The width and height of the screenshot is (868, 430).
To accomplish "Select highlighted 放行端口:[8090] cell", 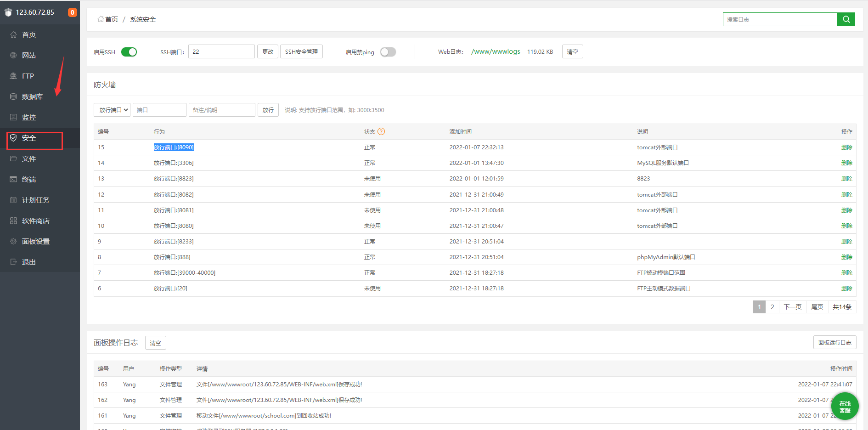I will 174,147.
